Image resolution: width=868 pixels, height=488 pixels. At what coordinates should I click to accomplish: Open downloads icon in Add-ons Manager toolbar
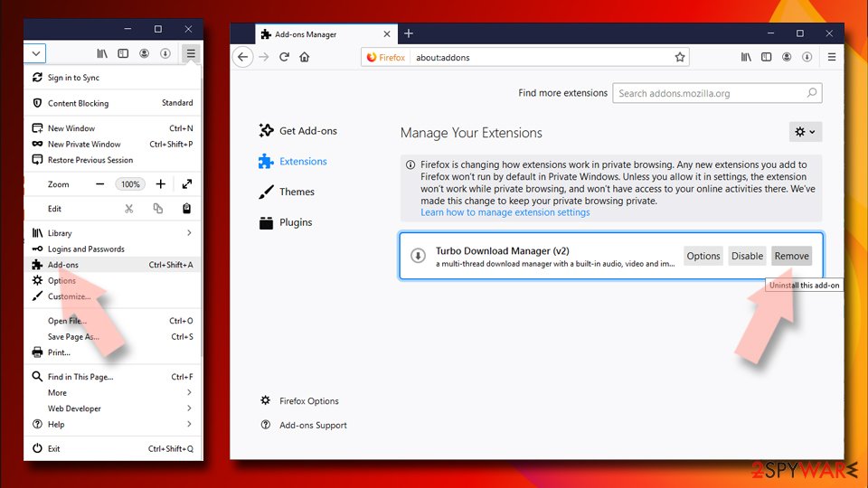tap(807, 57)
